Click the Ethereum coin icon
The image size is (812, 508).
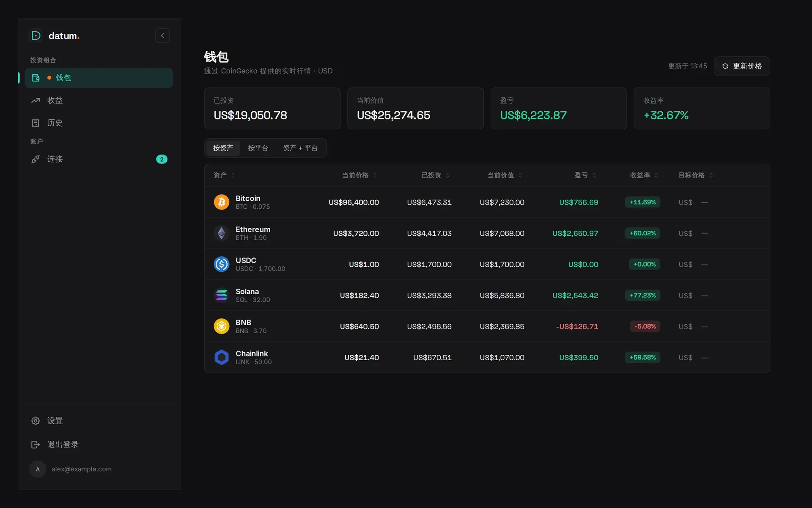click(222, 233)
